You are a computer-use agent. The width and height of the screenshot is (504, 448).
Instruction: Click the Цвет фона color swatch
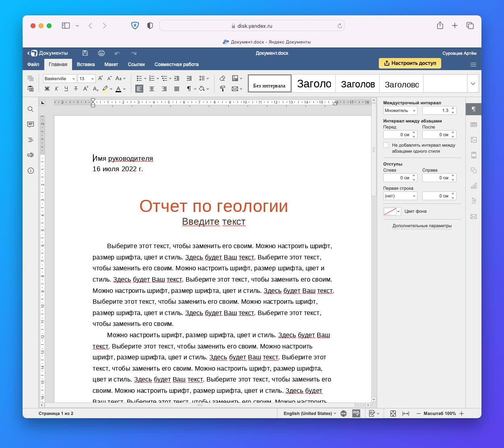point(390,212)
